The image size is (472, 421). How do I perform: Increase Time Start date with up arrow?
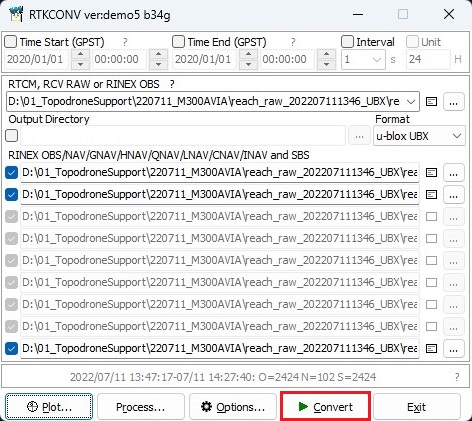(80, 54)
